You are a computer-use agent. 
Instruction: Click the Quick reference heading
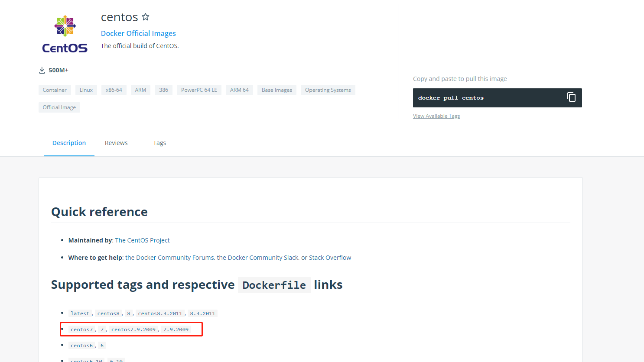click(x=99, y=212)
